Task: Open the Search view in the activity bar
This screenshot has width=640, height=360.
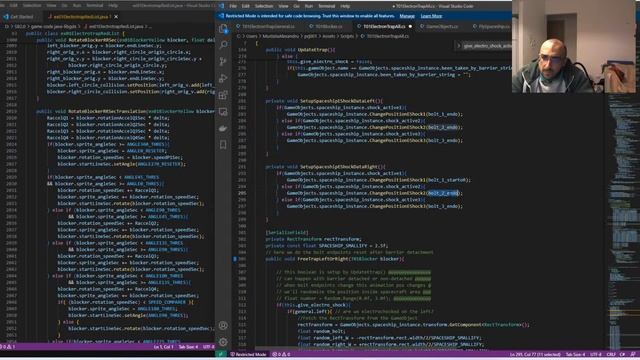Action: [x=223, y=45]
